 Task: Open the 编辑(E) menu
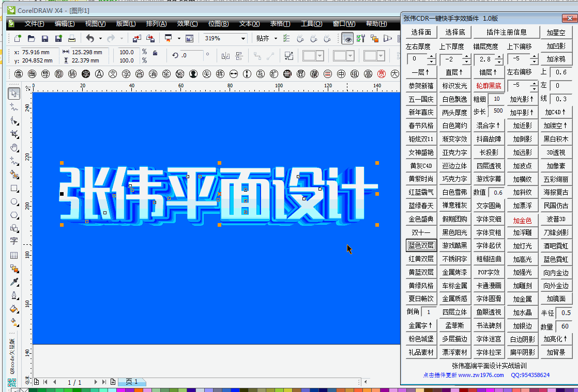pos(65,24)
